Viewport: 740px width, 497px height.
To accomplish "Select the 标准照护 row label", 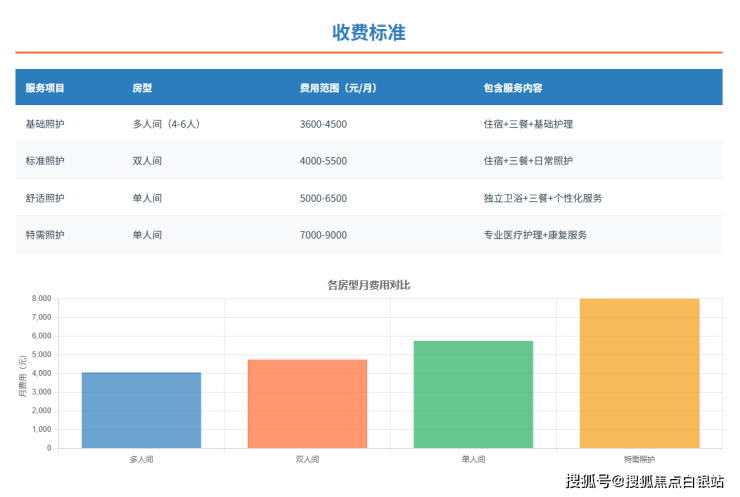I will point(45,161).
